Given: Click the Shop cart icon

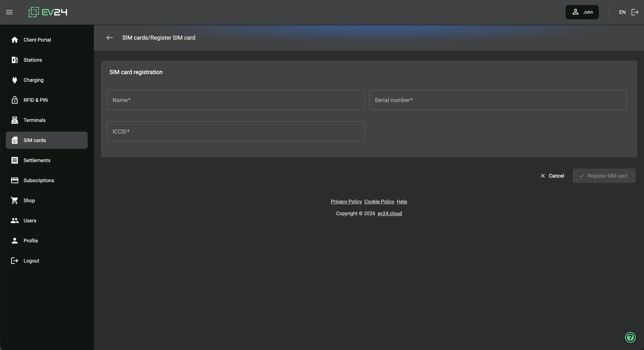Looking at the screenshot, I should pos(14,200).
